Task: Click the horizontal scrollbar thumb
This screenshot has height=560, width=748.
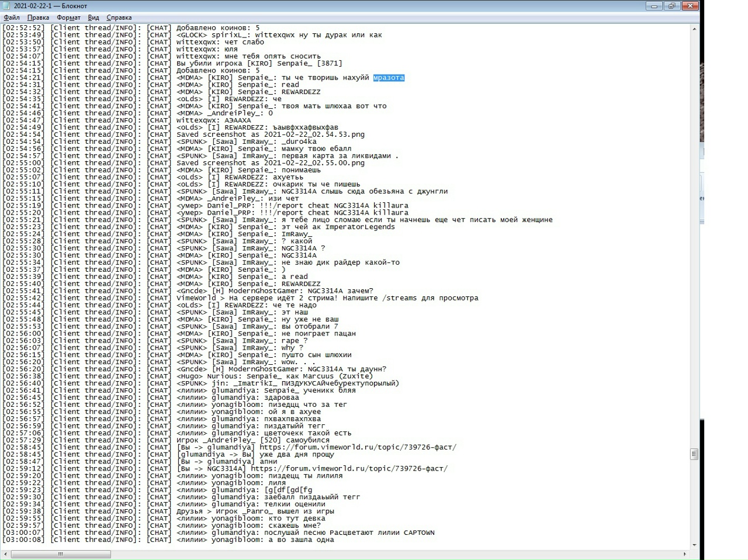Action: [60, 554]
